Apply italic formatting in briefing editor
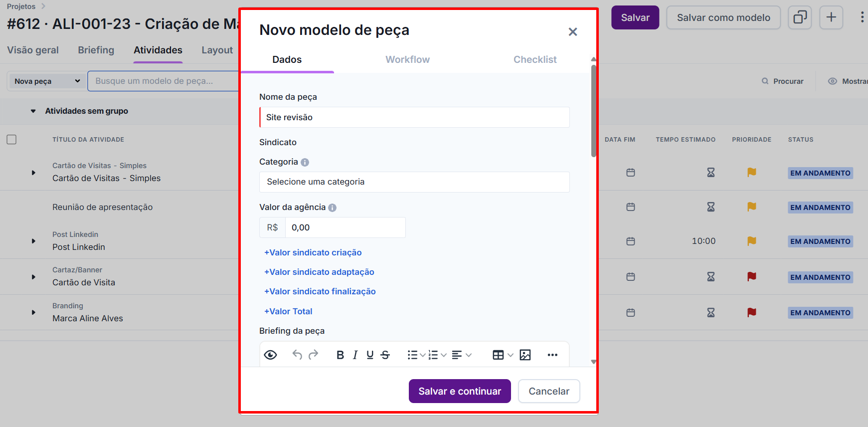Screen dimensions: 868x427 (355, 355)
